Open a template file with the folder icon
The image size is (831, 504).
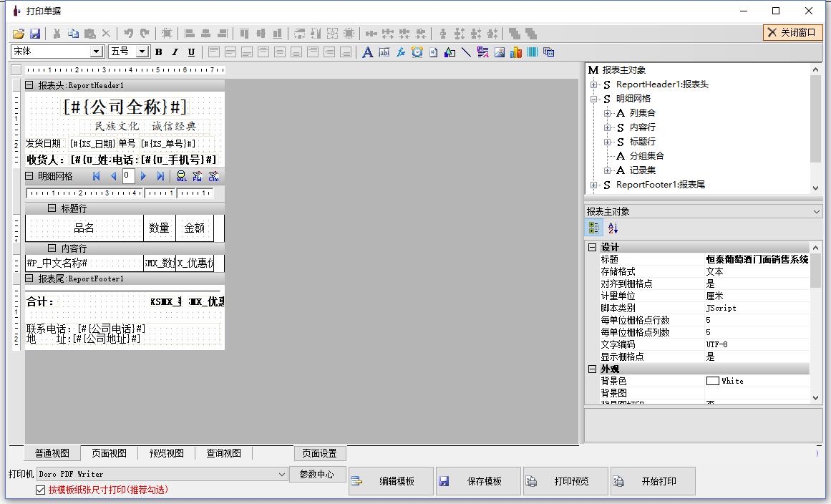(x=19, y=34)
